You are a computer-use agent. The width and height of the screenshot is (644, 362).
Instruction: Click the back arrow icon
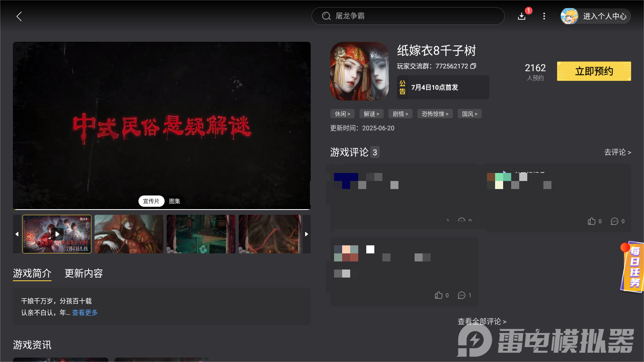click(19, 16)
